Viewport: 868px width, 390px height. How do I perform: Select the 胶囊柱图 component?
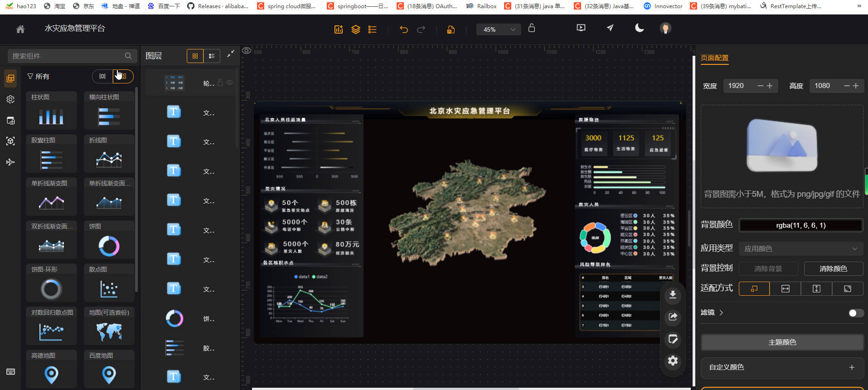(51, 153)
